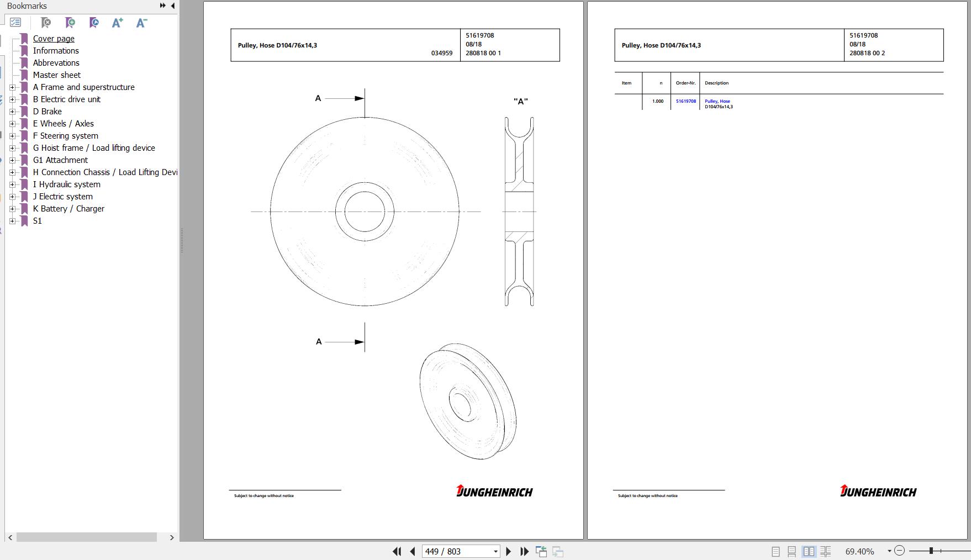971x560 pixels.
Task: Select J Electric system bookmark
Action: 62,197
